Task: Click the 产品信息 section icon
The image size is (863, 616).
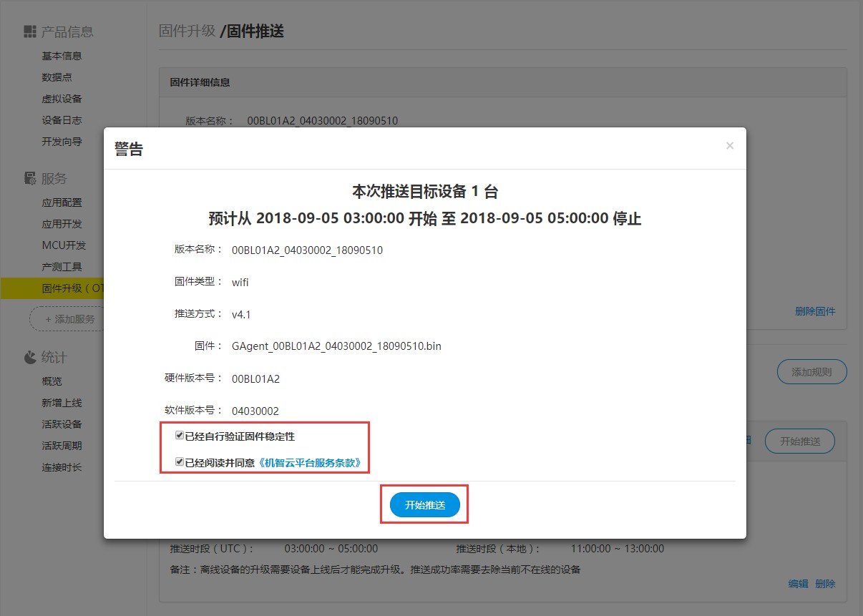Action: [x=29, y=31]
